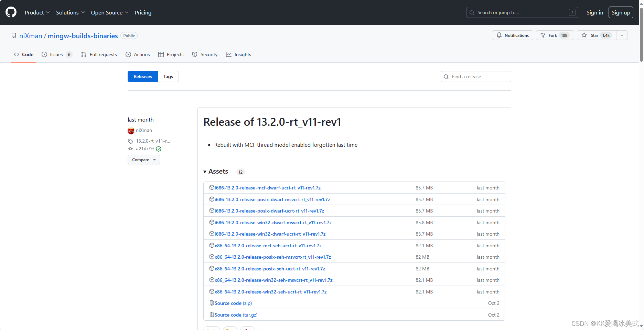Click the zip file icon beside Source code (zip)

(x=212, y=303)
